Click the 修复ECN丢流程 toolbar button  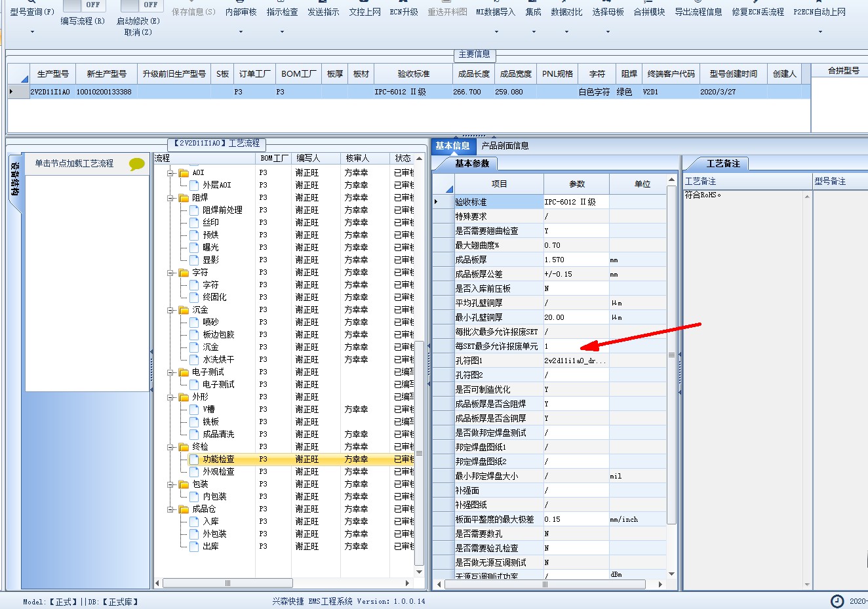tap(758, 12)
